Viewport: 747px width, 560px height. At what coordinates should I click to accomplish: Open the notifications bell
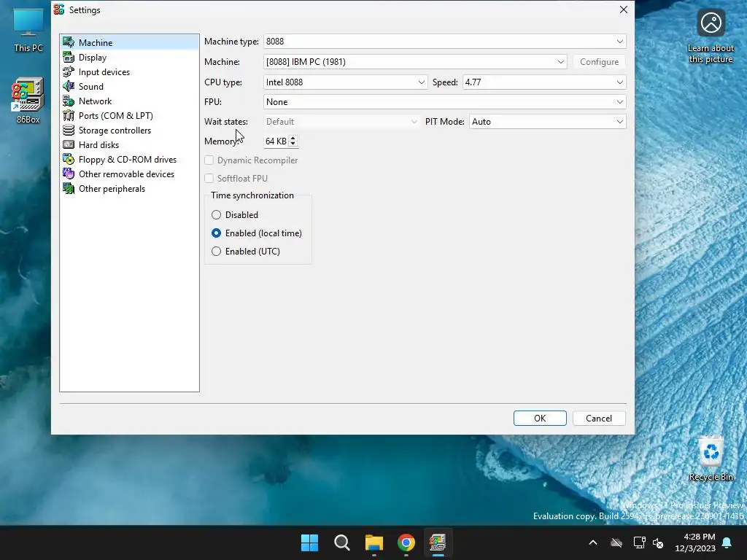[x=727, y=542]
